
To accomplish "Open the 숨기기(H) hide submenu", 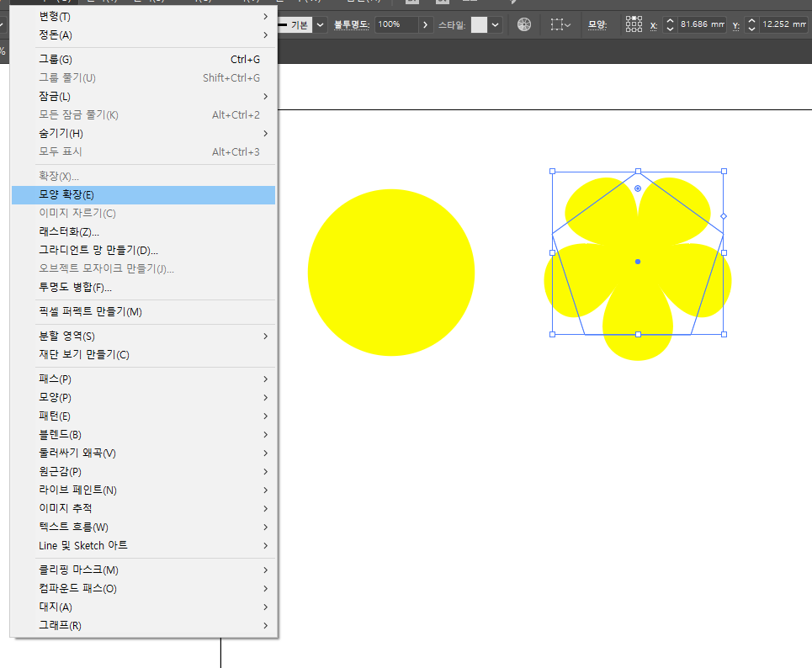I will click(143, 134).
